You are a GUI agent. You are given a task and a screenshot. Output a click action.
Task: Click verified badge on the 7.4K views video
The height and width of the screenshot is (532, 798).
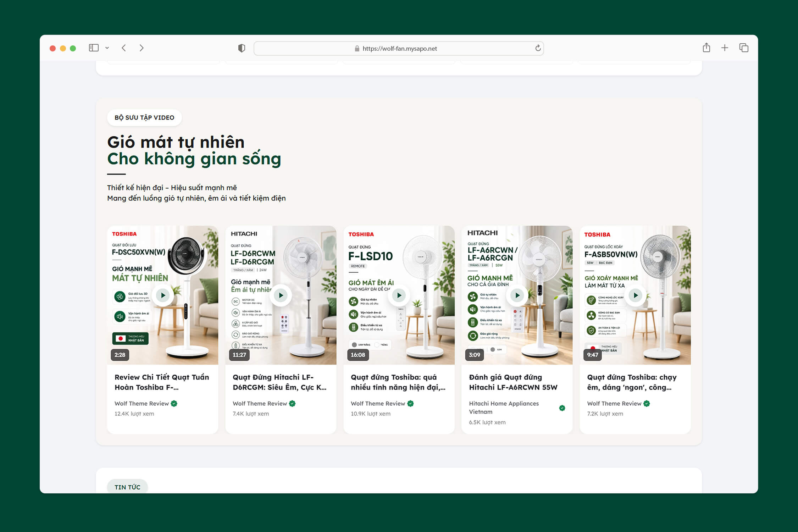click(x=292, y=404)
